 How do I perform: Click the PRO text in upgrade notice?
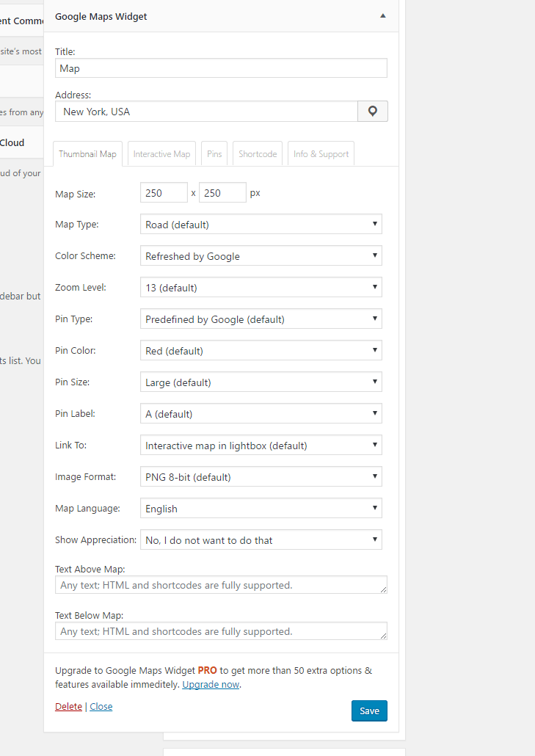click(207, 671)
